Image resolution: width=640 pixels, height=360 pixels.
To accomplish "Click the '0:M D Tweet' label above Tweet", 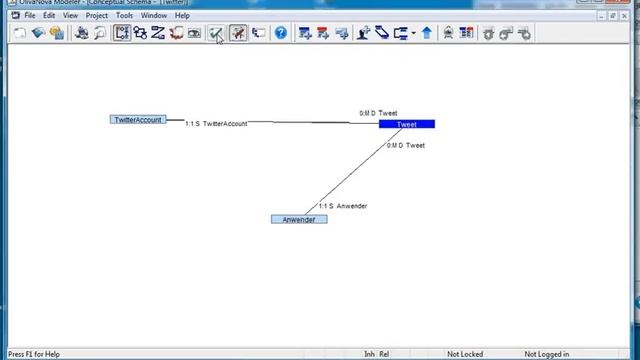I will click(378, 113).
